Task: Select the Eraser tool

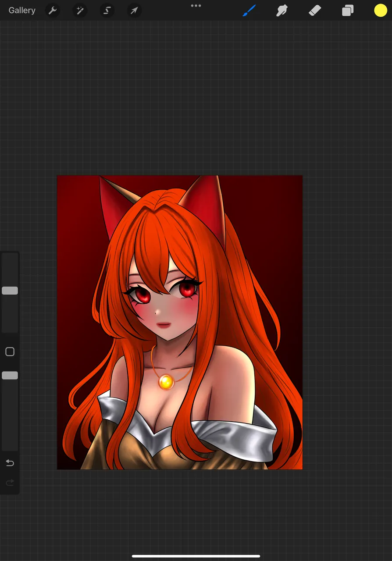Action: click(x=315, y=11)
